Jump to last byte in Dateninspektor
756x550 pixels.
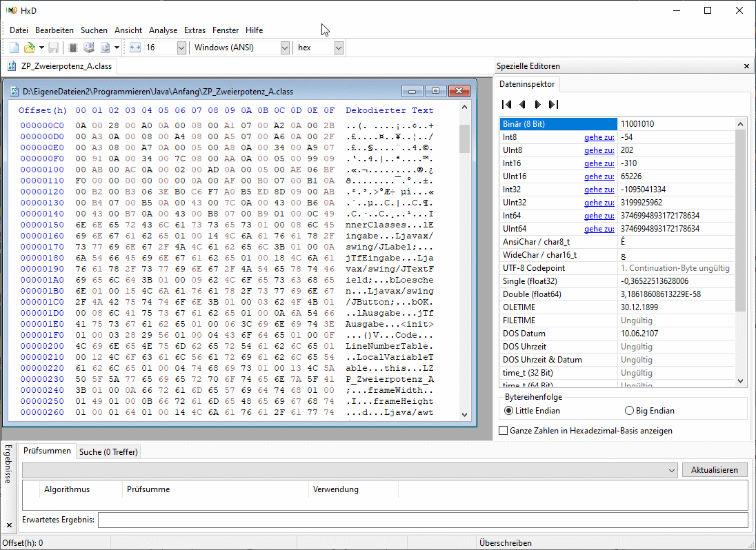(x=553, y=104)
